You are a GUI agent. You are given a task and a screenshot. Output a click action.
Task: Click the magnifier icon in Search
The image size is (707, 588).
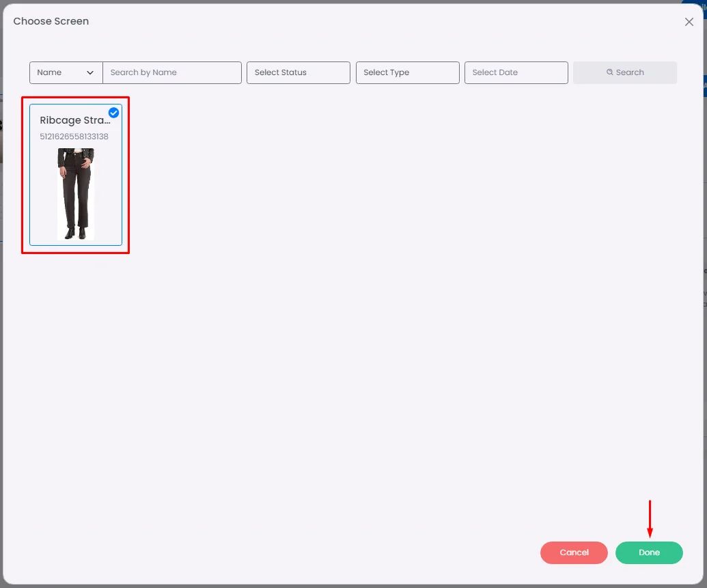click(609, 72)
